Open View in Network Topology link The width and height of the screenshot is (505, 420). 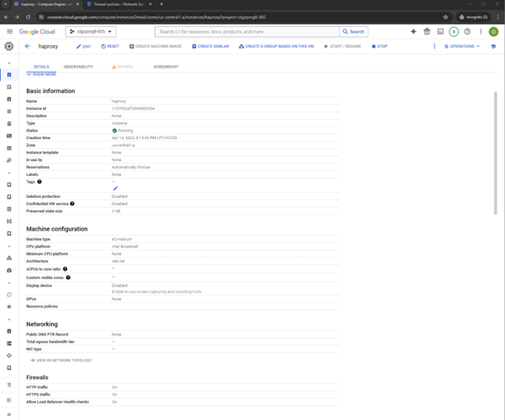pyautogui.click(x=60, y=360)
